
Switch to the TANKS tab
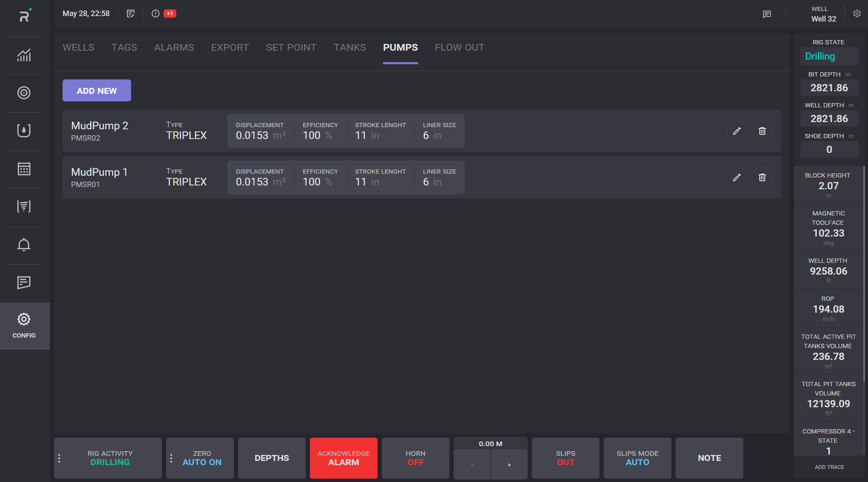pyautogui.click(x=350, y=47)
